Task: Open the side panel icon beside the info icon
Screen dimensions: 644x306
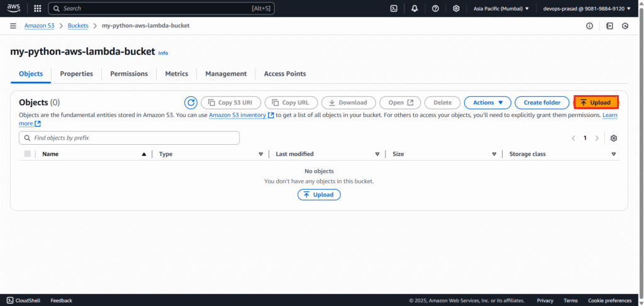Action: (609, 26)
